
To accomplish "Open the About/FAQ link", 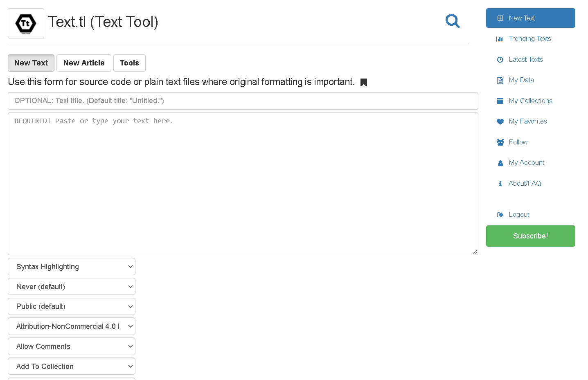I will point(525,183).
